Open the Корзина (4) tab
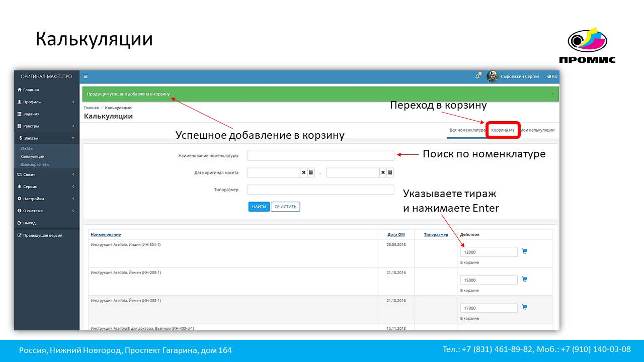The height and width of the screenshot is (362, 644). click(x=503, y=130)
